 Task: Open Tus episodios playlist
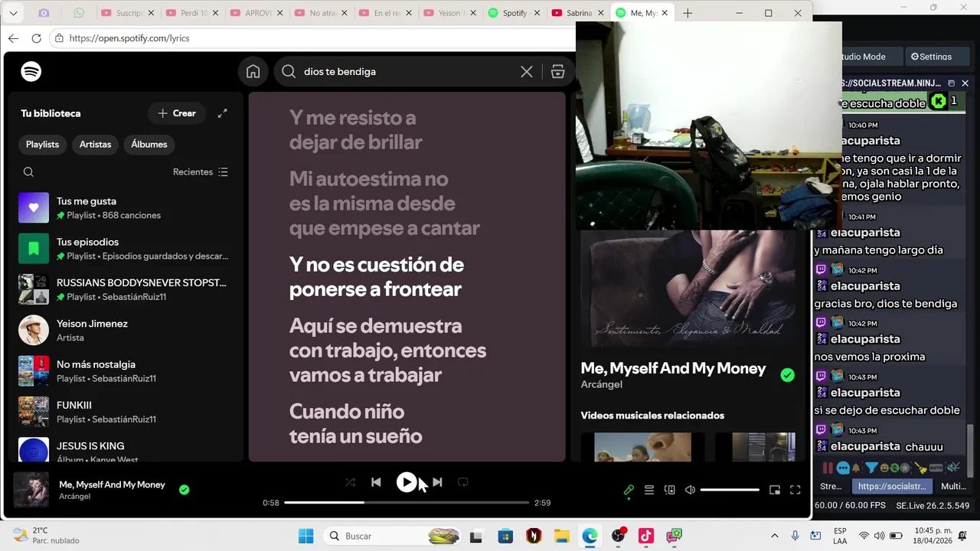click(124, 249)
